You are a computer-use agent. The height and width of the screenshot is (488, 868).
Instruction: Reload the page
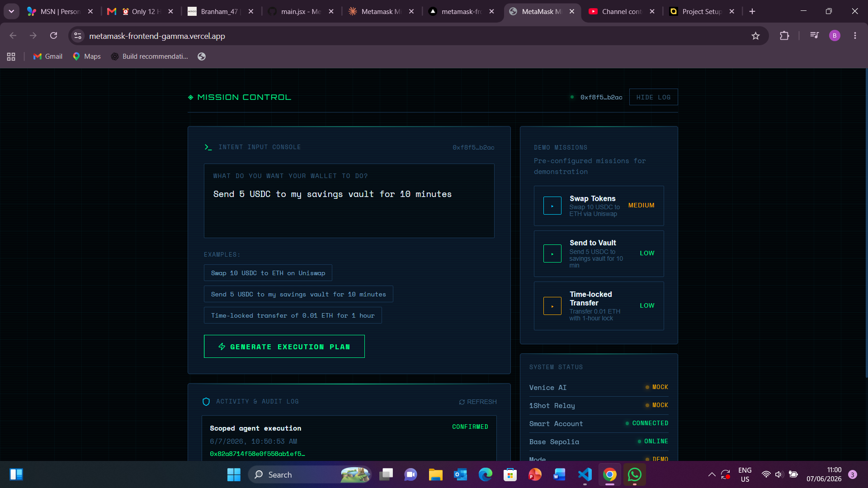tap(53, 36)
